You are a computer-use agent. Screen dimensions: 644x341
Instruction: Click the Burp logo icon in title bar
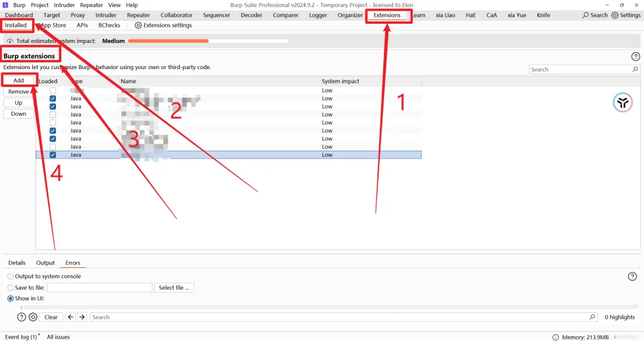pyautogui.click(x=5, y=5)
